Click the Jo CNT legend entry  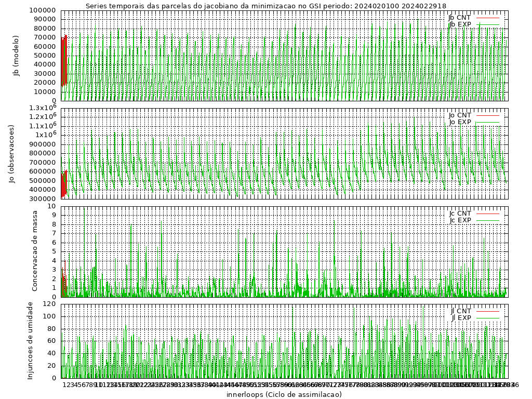click(x=460, y=115)
